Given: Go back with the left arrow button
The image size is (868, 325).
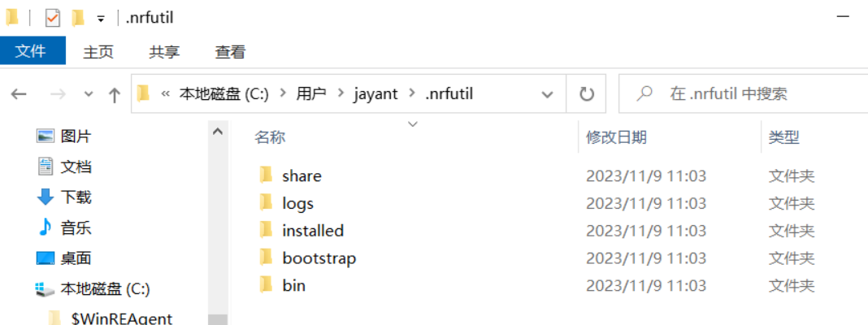Looking at the screenshot, I should [x=20, y=94].
